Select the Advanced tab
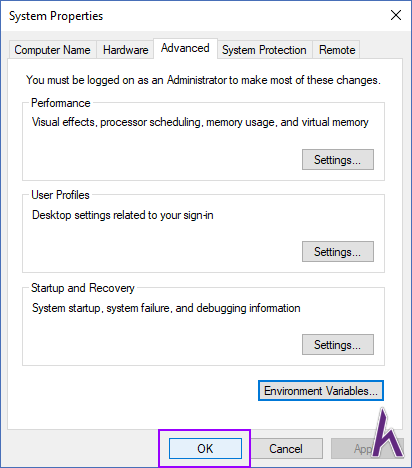 185,48
